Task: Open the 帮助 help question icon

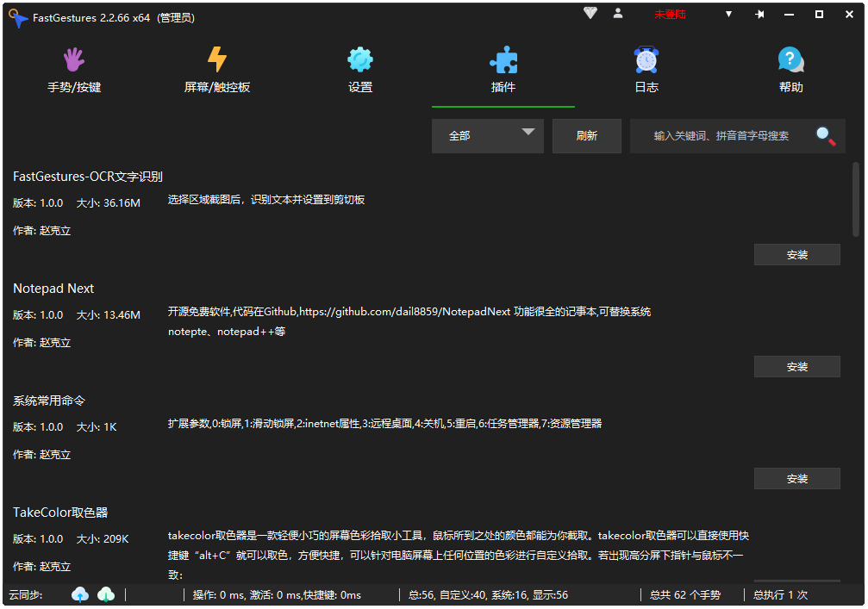Action: (790, 60)
